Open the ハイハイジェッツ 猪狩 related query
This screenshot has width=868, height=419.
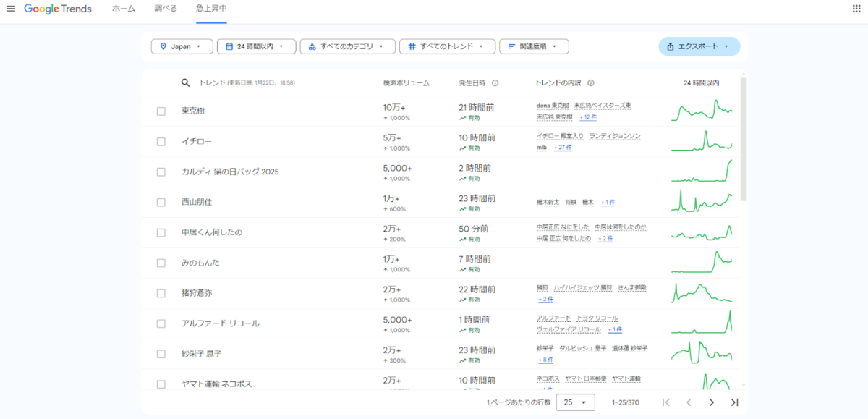(x=583, y=288)
